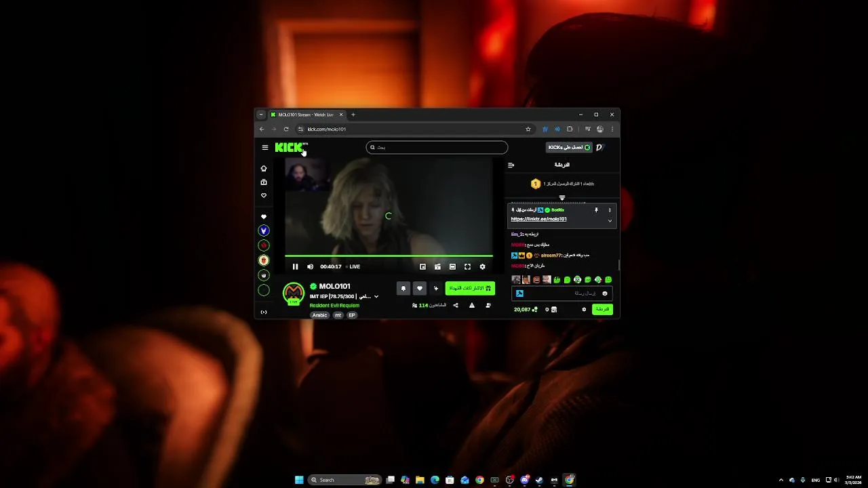This screenshot has width=868, height=488.
Task: Select the mt tag
Action: (338, 315)
